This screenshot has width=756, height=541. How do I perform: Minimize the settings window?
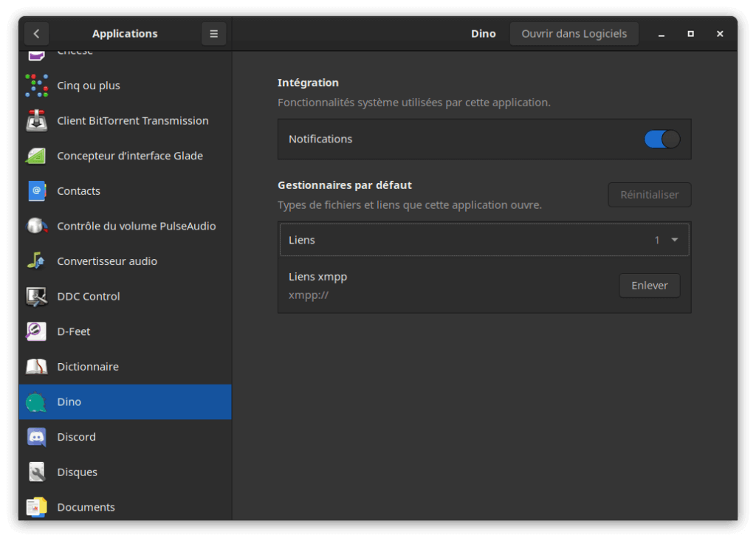661,34
